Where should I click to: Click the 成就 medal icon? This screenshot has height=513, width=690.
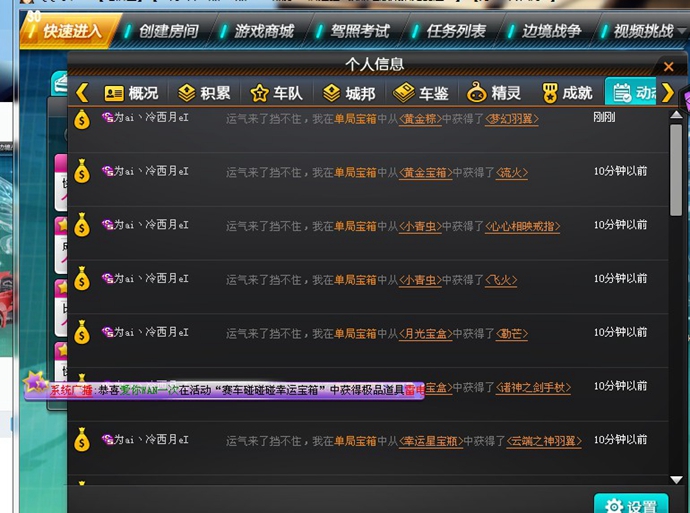[x=550, y=93]
